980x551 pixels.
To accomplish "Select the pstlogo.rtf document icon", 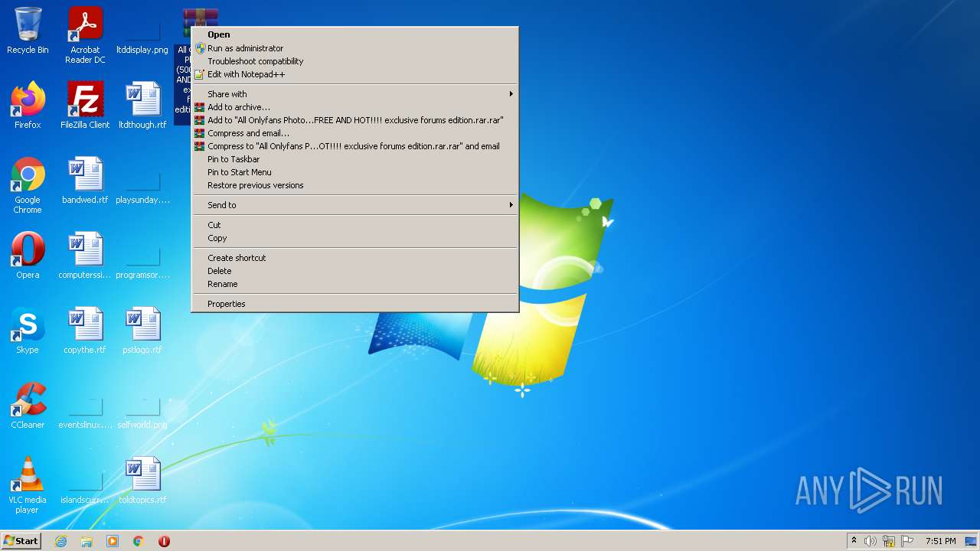I will 142,331.
